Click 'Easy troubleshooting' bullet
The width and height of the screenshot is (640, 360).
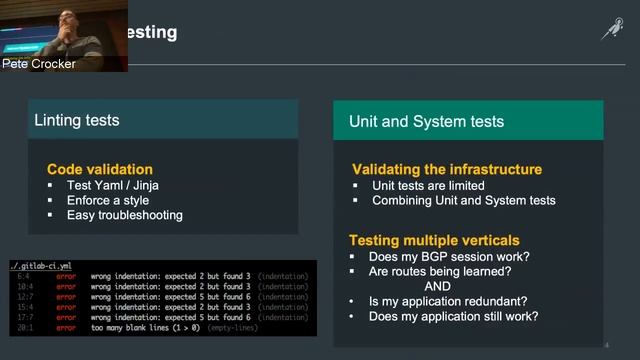124,215
